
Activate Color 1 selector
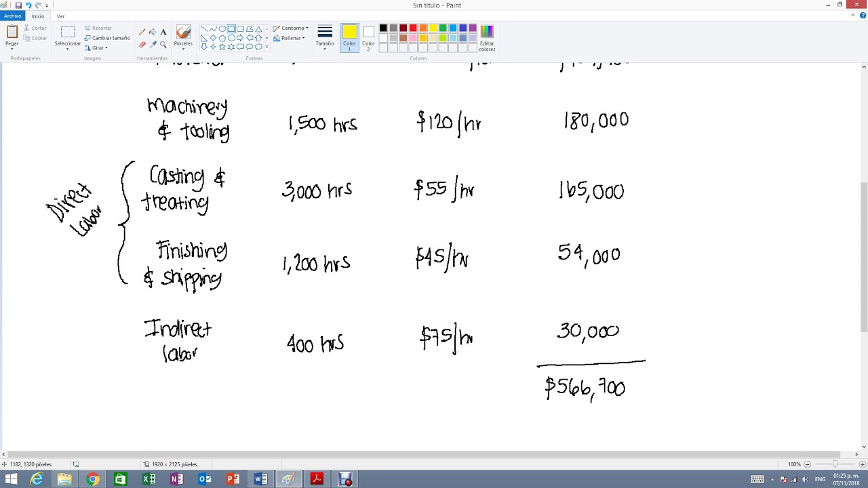(x=349, y=38)
